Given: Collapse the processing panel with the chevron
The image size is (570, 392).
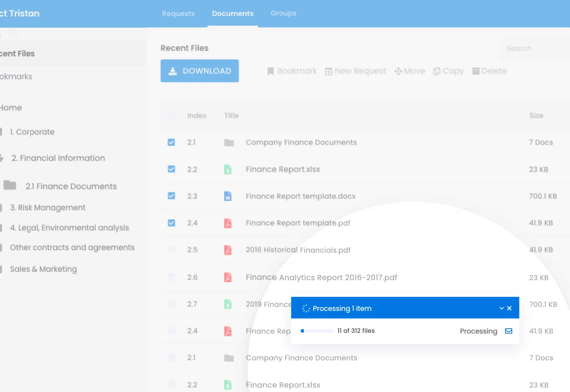Looking at the screenshot, I should pyautogui.click(x=502, y=308).
